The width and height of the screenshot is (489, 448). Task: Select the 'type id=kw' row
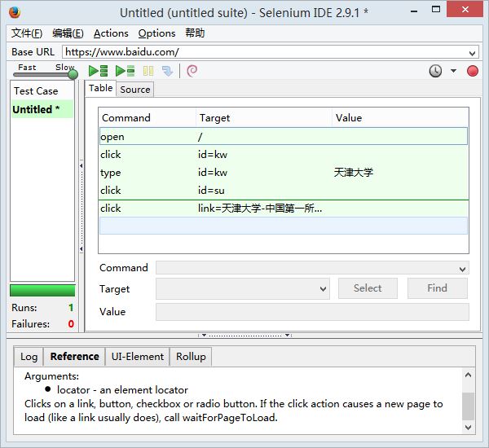(284, 173)
